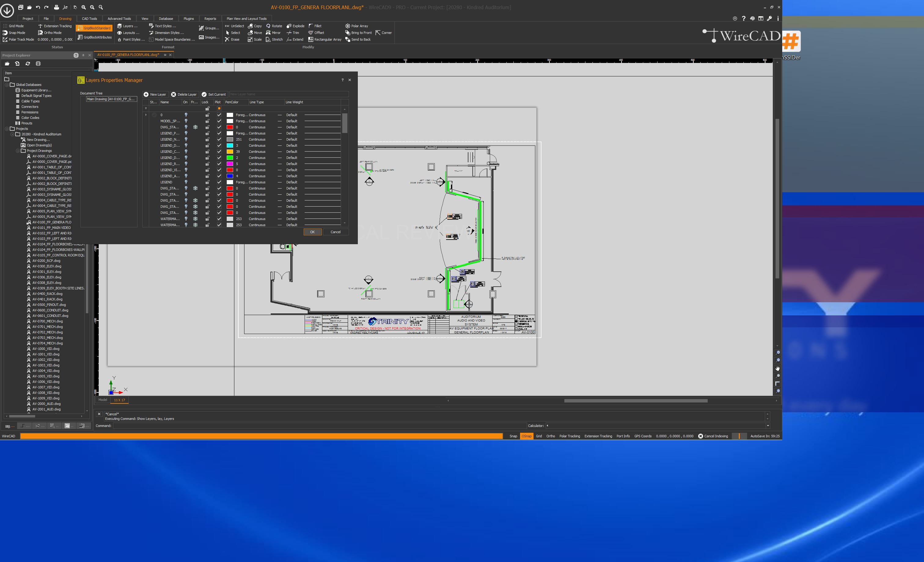Click the orange LEGEND_C pen color swatch
Screen dimensions: 924x562
230,152
